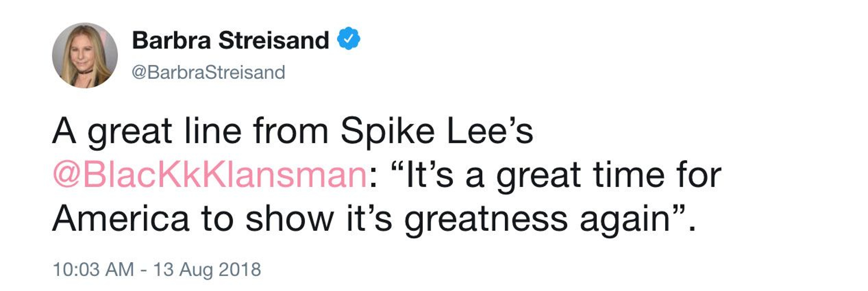The image size is (868, 291).
Task: Click the word "again" ending the quote
Action: pyautogui.click(x=624, y=219)
